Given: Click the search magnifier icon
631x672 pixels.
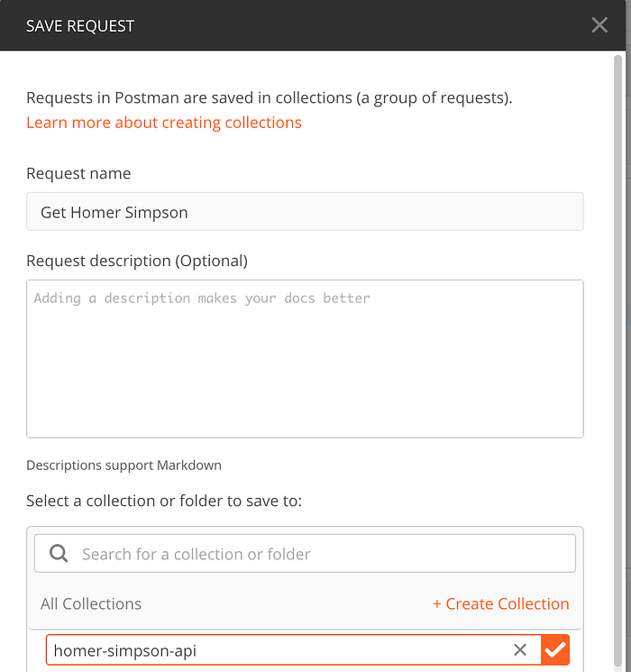Looking at the screenshot, I should (59, 554).
